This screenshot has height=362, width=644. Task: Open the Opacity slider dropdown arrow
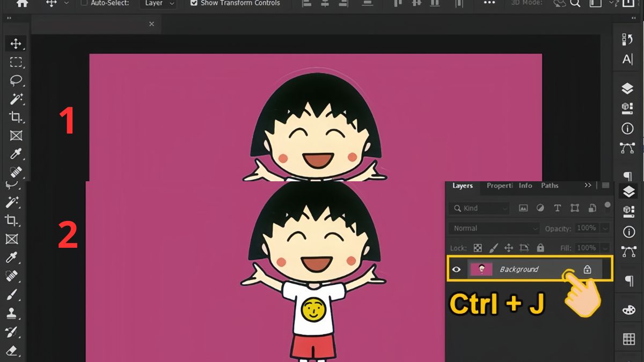[x=606, y=228]
